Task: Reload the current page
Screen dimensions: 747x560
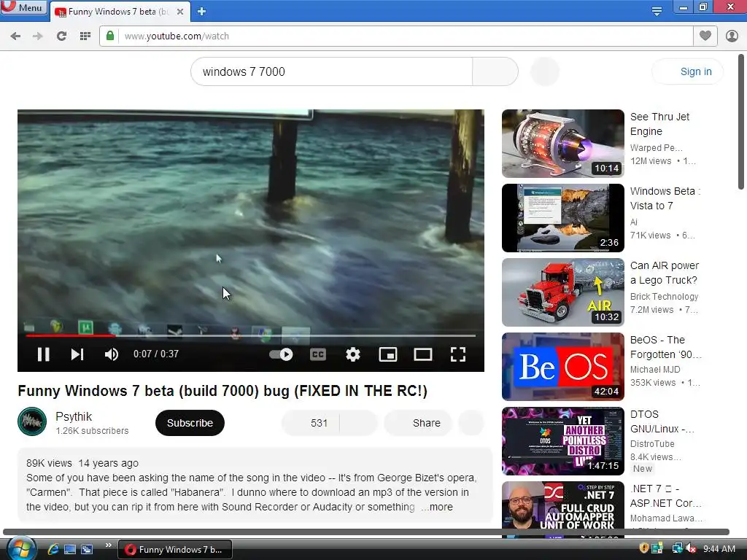Action: click(x=61, y=36)
